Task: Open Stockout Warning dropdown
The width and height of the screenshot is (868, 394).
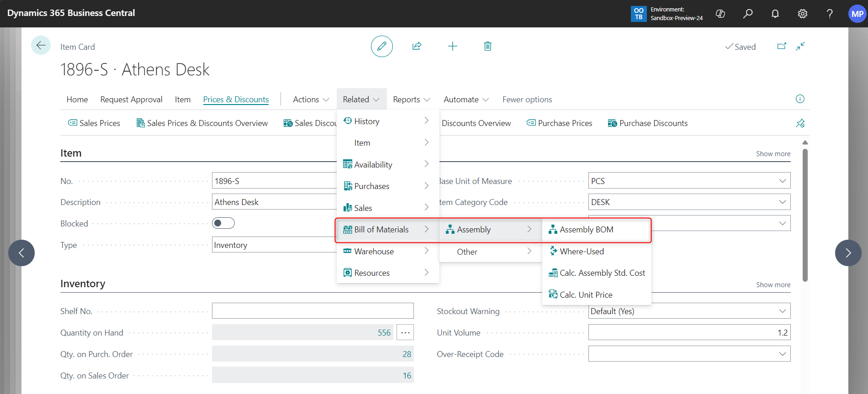Action: point(782,311)
